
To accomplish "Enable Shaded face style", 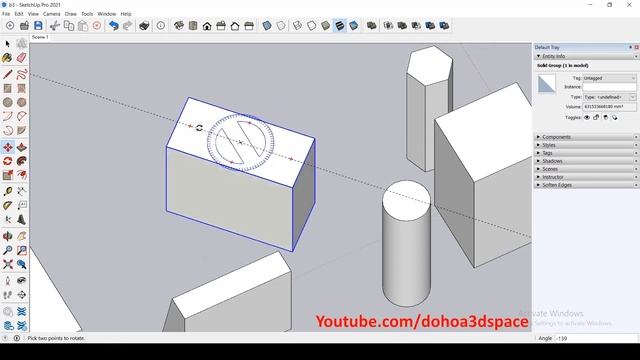I will [325, 26].
